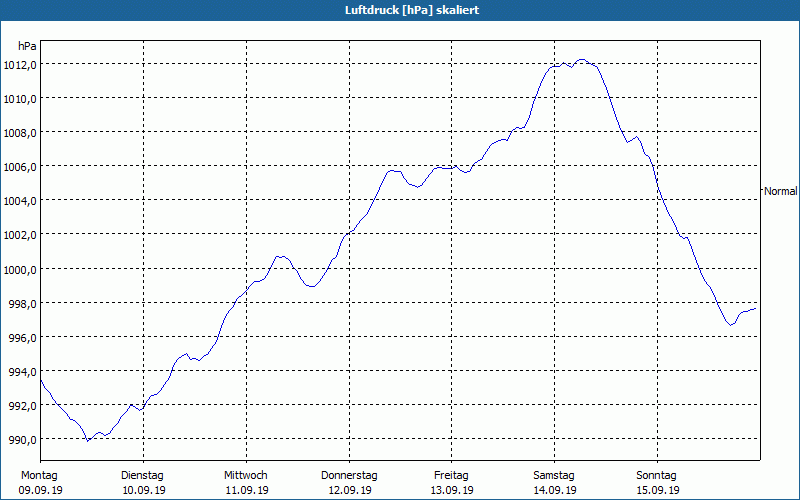Select the 'hPa' unit label
This screenshot has height=500, width=800.
click(x=27, y=46)
